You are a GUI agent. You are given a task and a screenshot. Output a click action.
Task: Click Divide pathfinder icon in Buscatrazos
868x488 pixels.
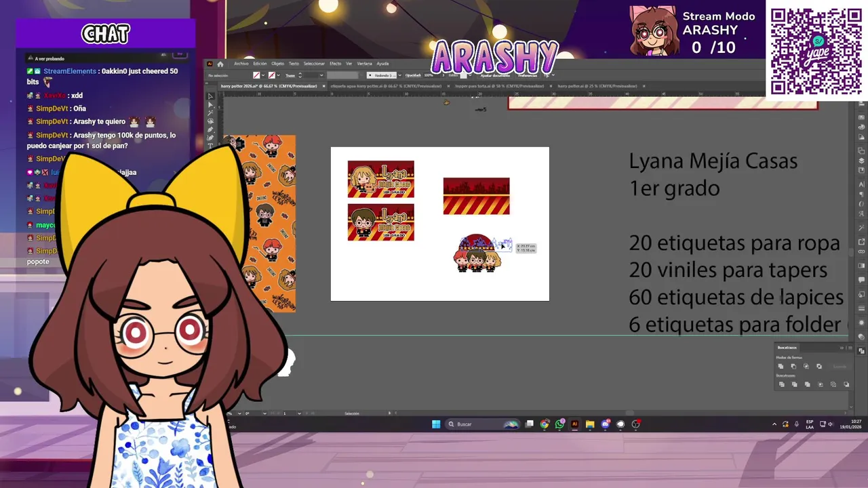(x=781, y=384)
